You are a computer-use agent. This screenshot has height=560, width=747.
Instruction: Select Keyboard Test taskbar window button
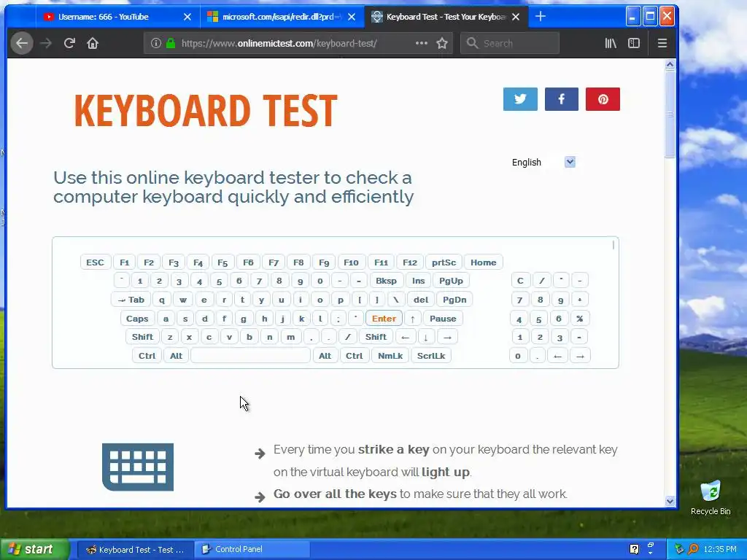coord(135,549)
